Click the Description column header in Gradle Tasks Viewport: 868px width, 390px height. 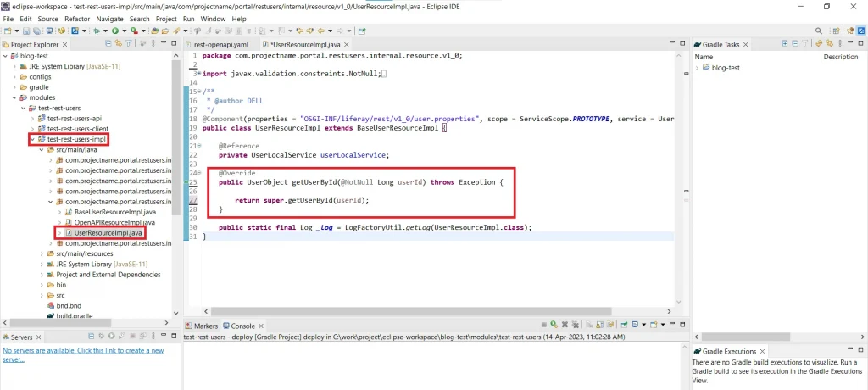click(x=840, y=57)
